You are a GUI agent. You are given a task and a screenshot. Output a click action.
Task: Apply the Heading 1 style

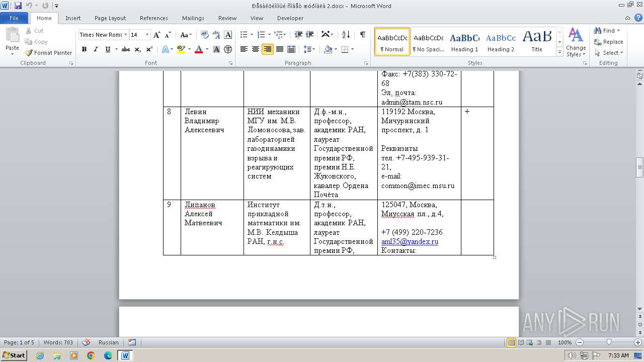(464, 42)
